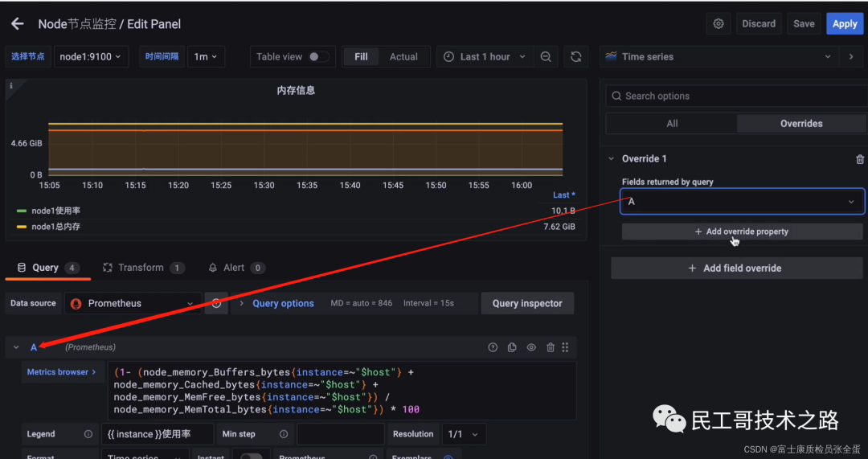Duplicate query A copy icon

point(512,347)
